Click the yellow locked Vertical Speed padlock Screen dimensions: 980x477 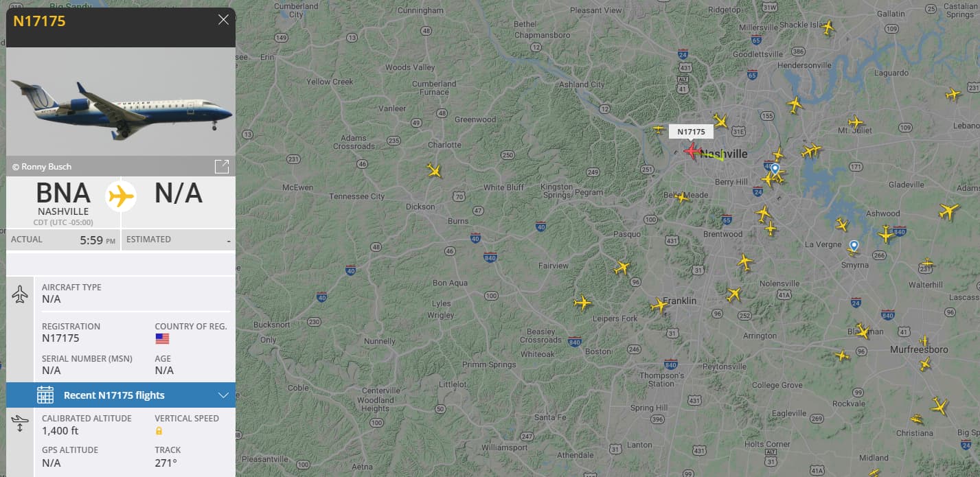(159, 431)
